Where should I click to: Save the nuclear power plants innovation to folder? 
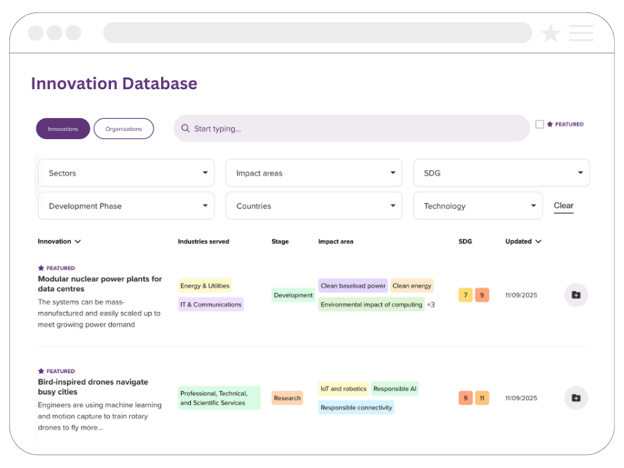point(575,295)
